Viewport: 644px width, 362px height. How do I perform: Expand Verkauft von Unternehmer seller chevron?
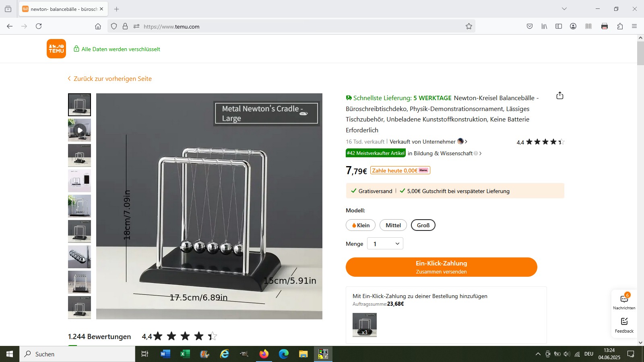click(x=466, y=142)
